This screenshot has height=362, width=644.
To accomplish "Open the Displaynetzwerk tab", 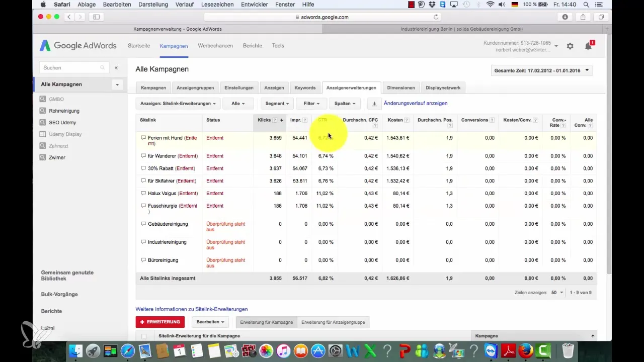I will point(443,87).
